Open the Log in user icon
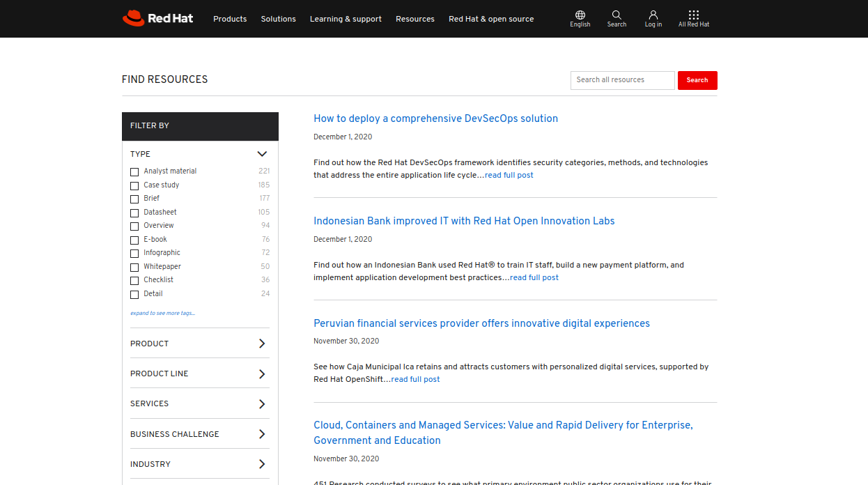 pos(653,15)
